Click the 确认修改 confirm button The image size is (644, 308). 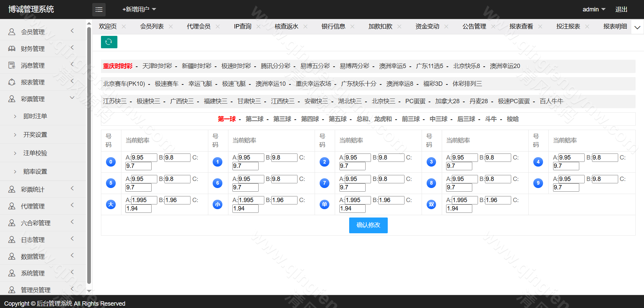tap(368, 225)
